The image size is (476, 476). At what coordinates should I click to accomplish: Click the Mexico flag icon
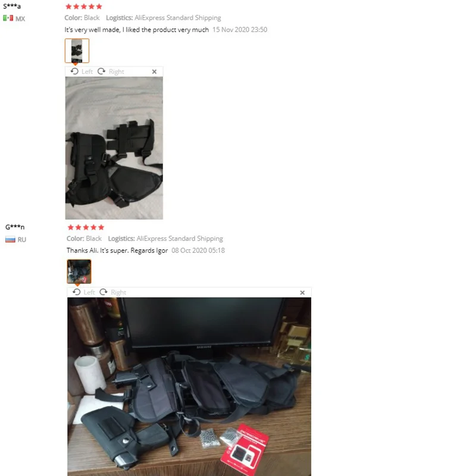[8, 18]
